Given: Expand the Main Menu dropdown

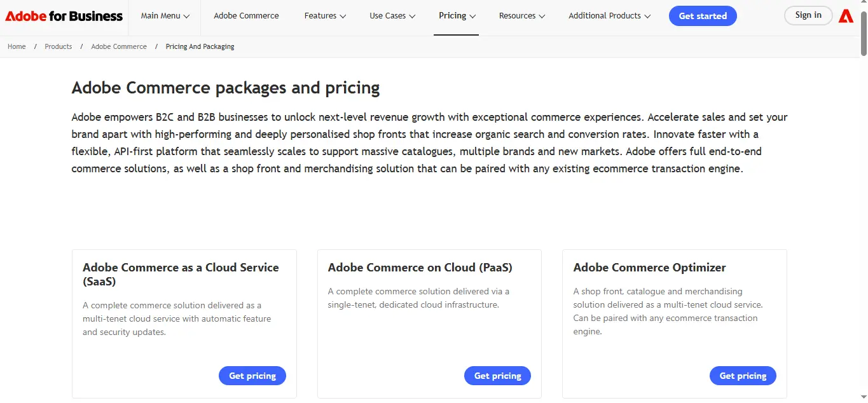Looking at the screenshot, I should point(165,16).
